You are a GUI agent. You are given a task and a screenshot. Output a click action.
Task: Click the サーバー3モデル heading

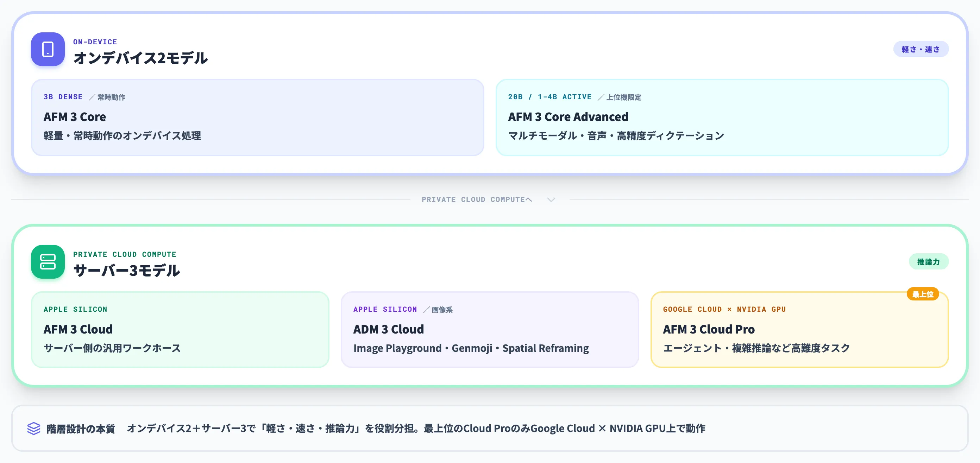[x=126, y=271]
